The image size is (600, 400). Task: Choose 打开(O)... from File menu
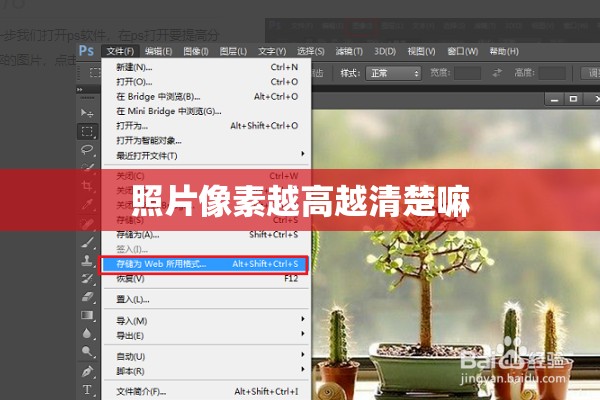click(x=206, y=82)
